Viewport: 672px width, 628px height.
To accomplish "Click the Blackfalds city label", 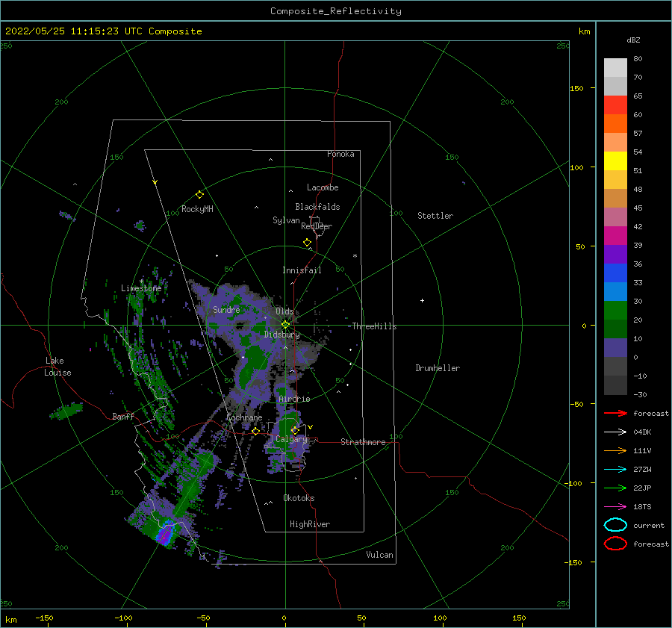I will (317, 207).
